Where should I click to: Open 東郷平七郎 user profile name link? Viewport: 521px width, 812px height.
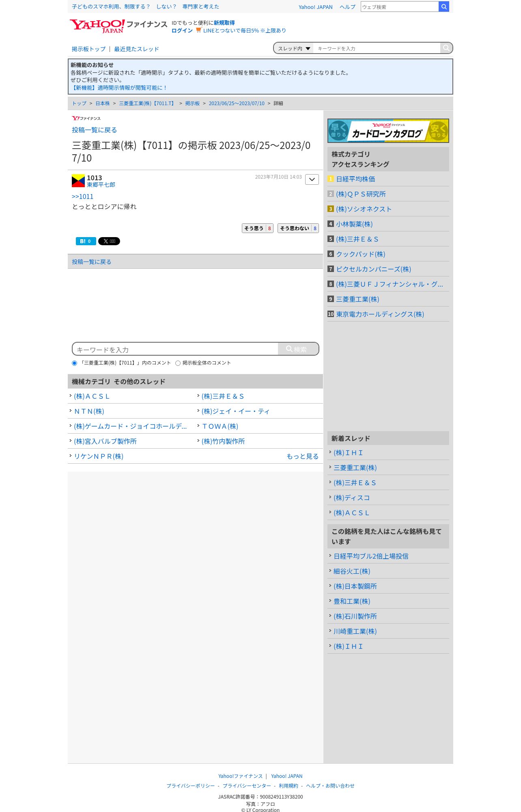(x=101, y=185)
